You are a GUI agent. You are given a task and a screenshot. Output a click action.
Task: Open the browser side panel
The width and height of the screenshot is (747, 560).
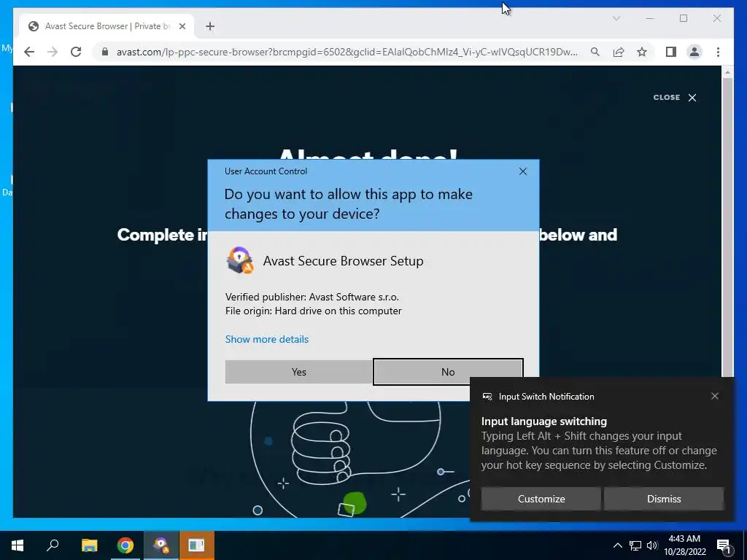671,52
